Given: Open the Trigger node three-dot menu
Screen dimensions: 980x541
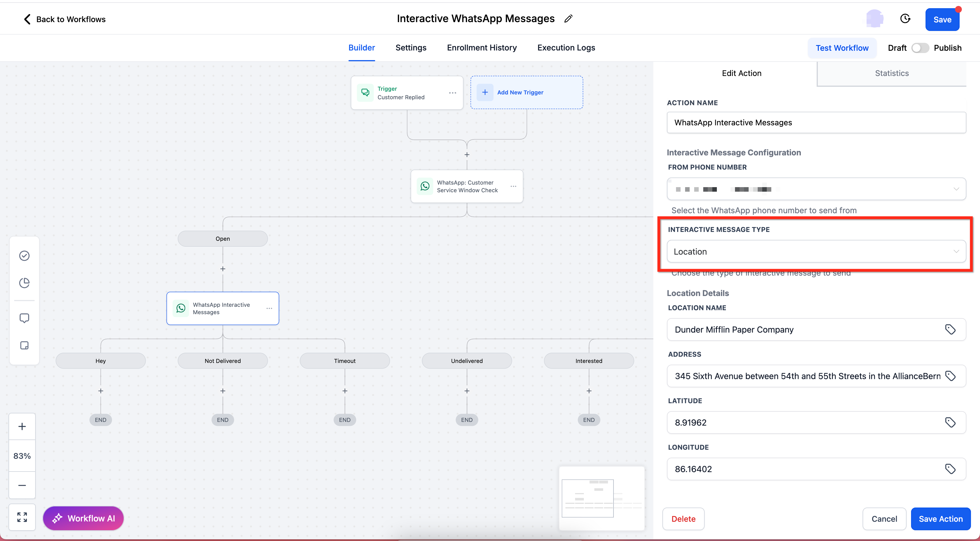Looking at the screenshot, I should tap(452, 93).
